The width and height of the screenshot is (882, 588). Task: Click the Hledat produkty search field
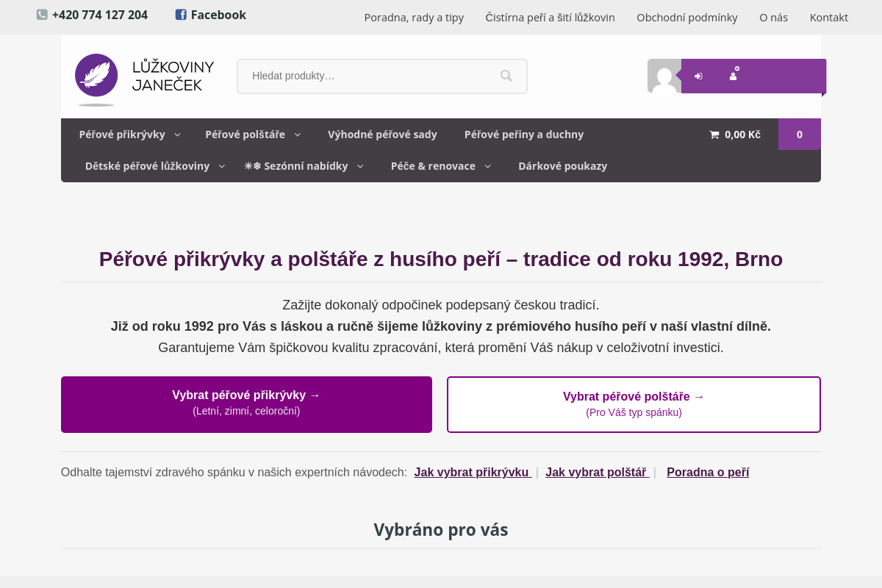(367, 76)
